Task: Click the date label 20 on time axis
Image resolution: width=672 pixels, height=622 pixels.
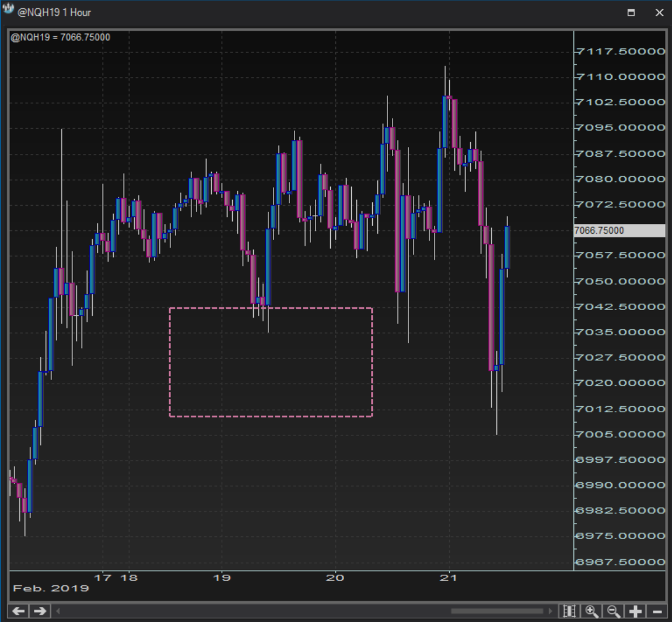Action: click(x=335, y=578)
